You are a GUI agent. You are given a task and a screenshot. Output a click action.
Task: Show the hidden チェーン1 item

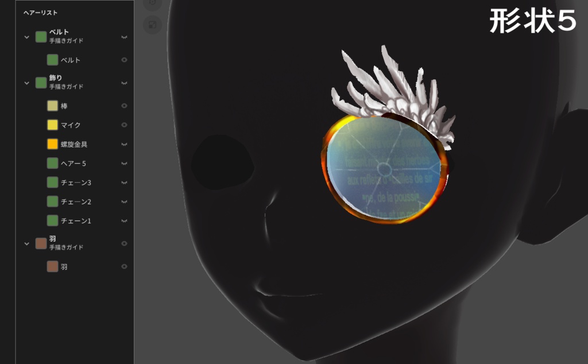click(x=124, y=221)
